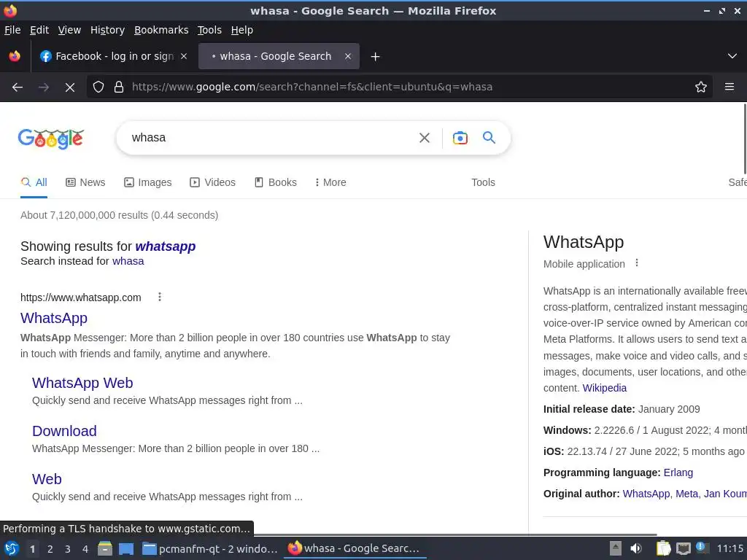Open the Wikipedia link in knowledge panel
The height and width of the screenshot is (560, 747).
pos(605,388)
